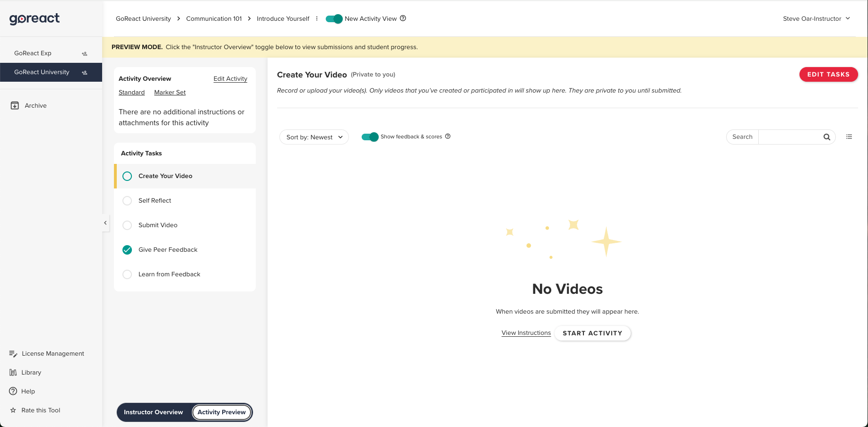Open the Library from the sidebar
Screen dimensions: 868x427
[x=32, y=372]
